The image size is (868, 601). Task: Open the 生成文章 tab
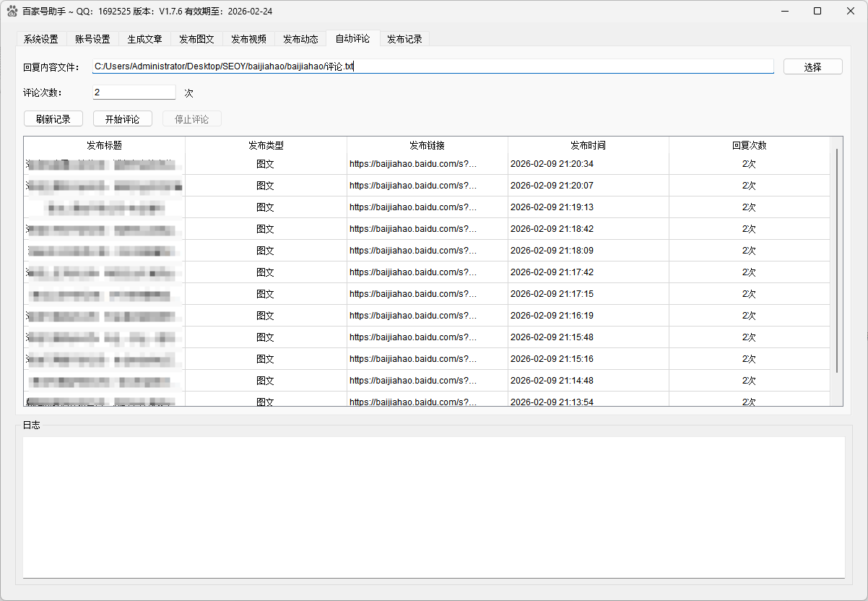click(x=144, y=39)
